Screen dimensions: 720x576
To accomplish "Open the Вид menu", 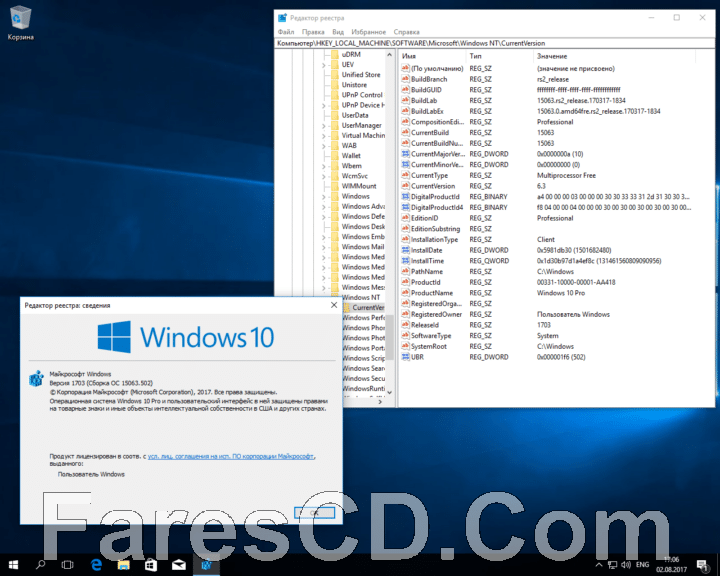I will click(338, 32).
